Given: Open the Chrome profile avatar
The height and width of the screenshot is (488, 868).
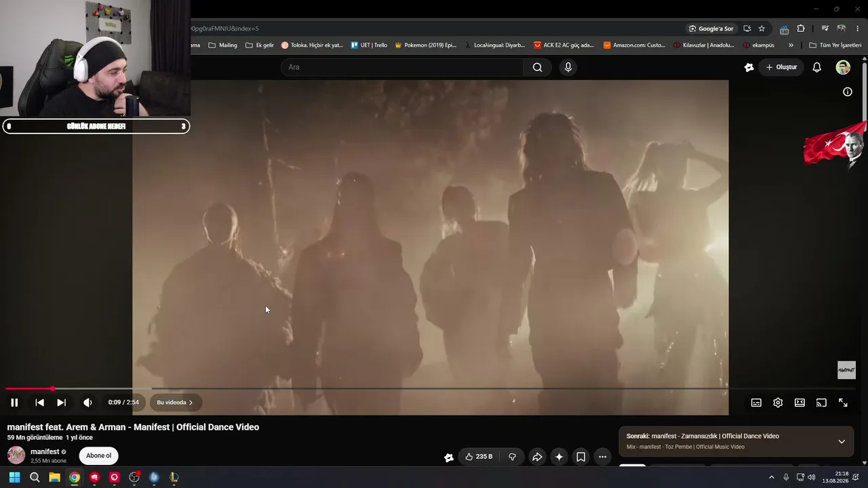Looking at the screenshot, I should [x=842, y=28].
